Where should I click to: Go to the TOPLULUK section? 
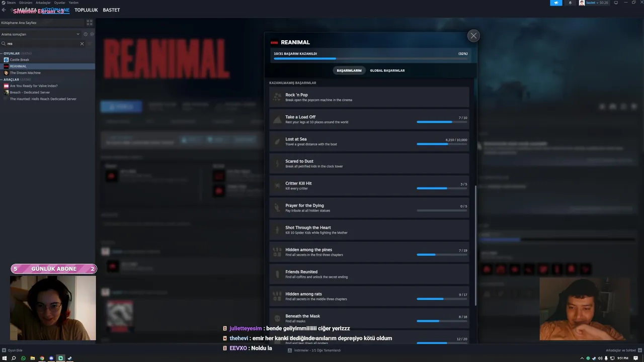86,10
